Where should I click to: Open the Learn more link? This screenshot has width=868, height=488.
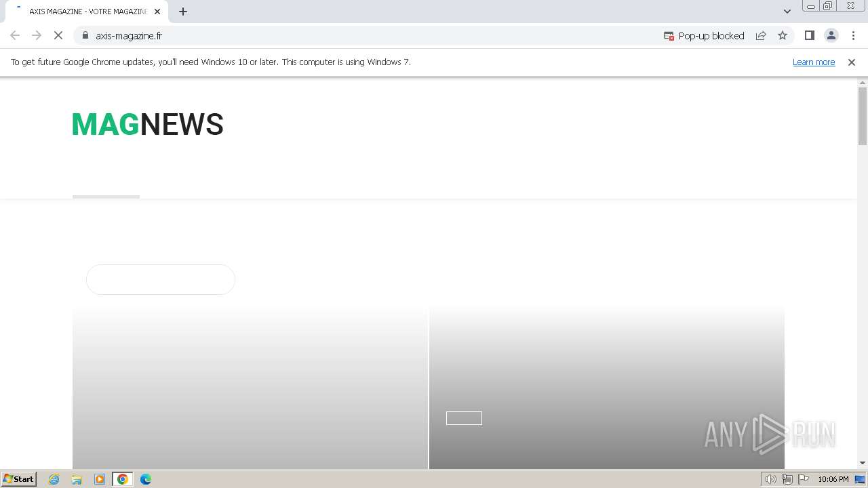(x=814, y=62)
